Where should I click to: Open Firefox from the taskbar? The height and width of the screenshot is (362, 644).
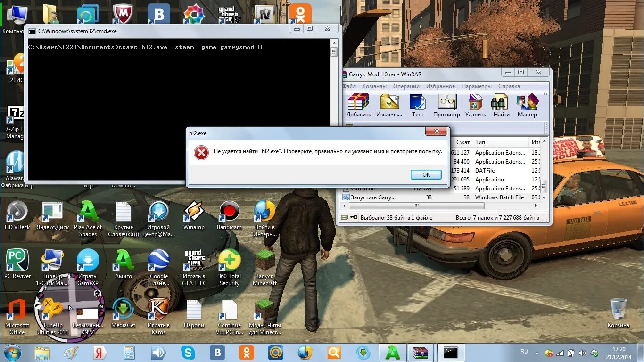point(305,353)
